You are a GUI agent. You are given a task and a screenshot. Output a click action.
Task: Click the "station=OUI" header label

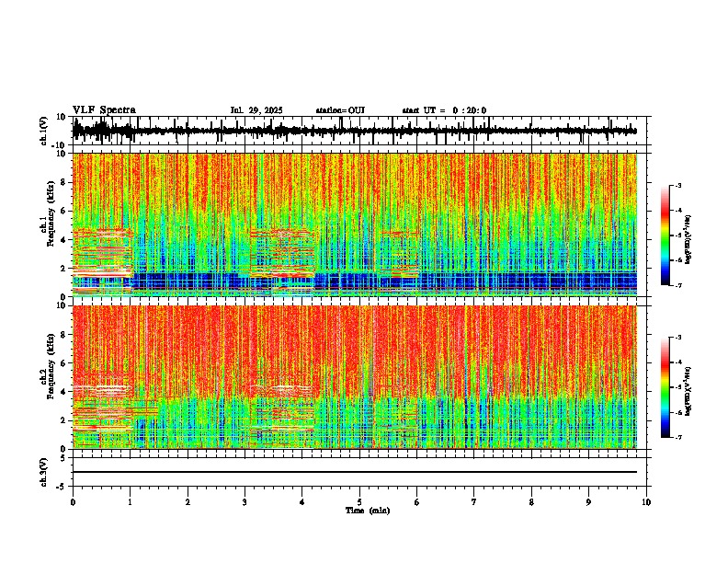[x=340, y=110]
